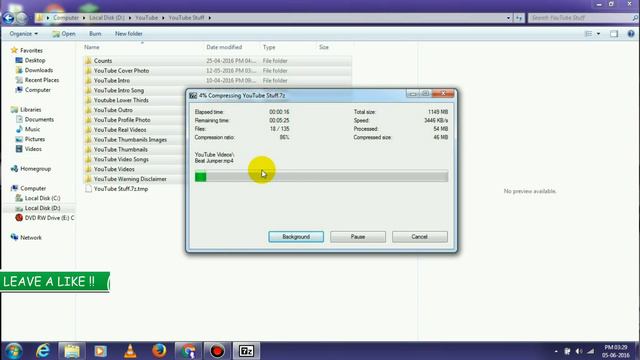Switch to 7-Zip taskbar icon
640x360 pixels.
coord(246,351)
